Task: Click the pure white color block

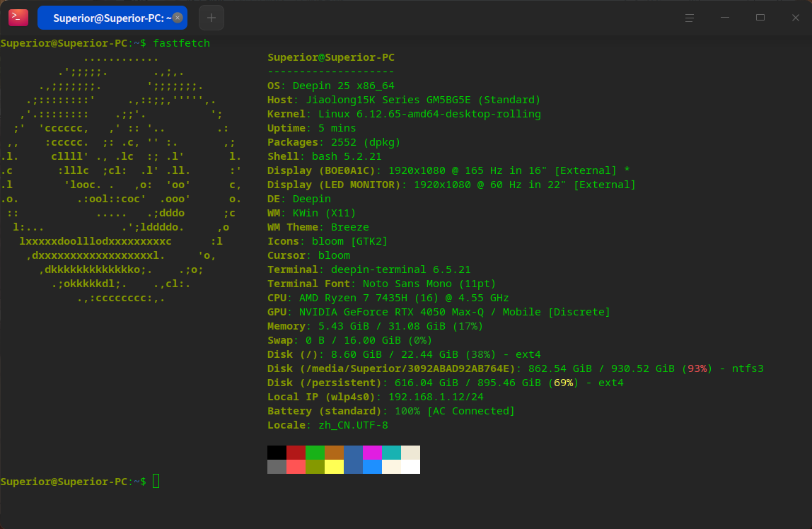Action: [x=410, y=467]
